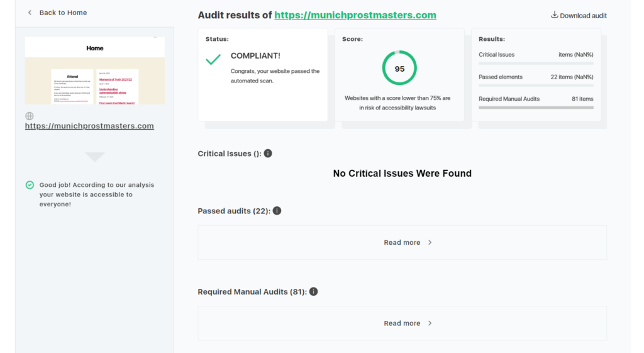Click the Critical Issues progress bar
Viewport: 644px width, 353px height.
click(x=536, y=64)
